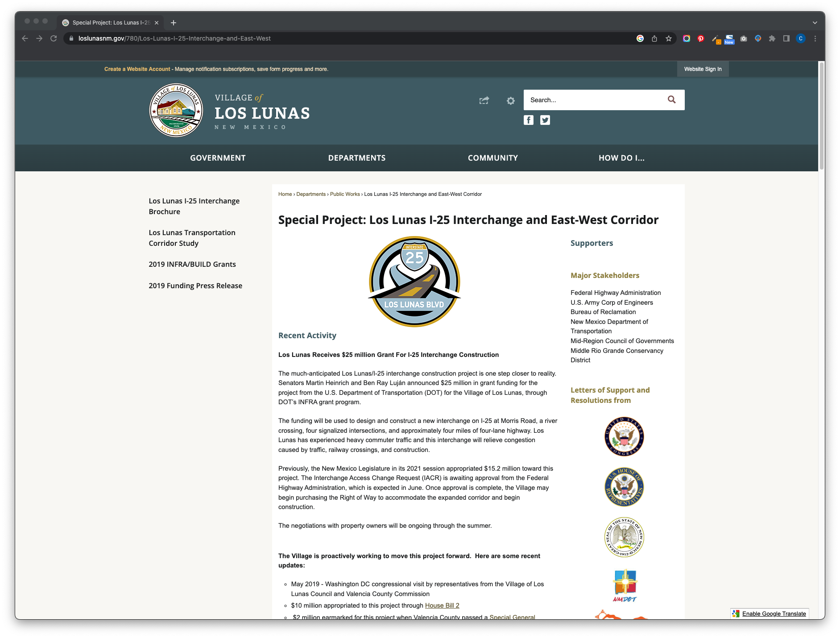Open the DEPARTMENTS menu

[x=357, y=158]
